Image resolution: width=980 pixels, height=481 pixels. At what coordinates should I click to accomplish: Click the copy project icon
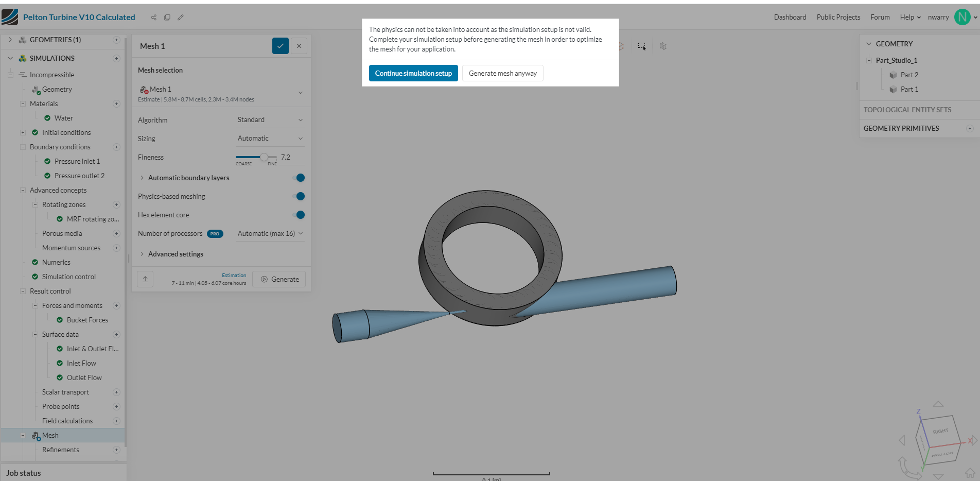coord(167,18)
